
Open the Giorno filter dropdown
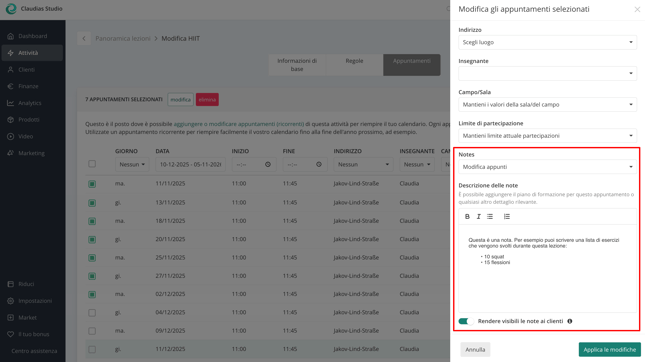pyautogui.click(x=132, y=165)
